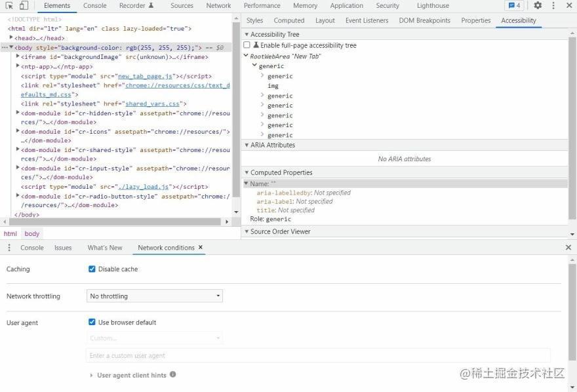Enable full-page accessibility tree checkbox
The image size is (577, 392).
(247, 45)
